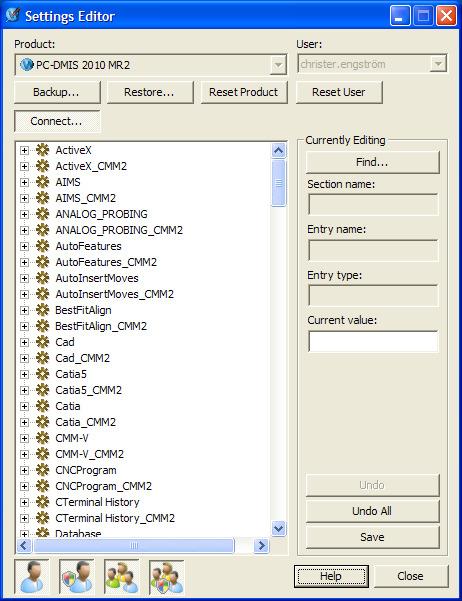Select the BestFitAlign_CMM2 tree item

tap(101, 326)
